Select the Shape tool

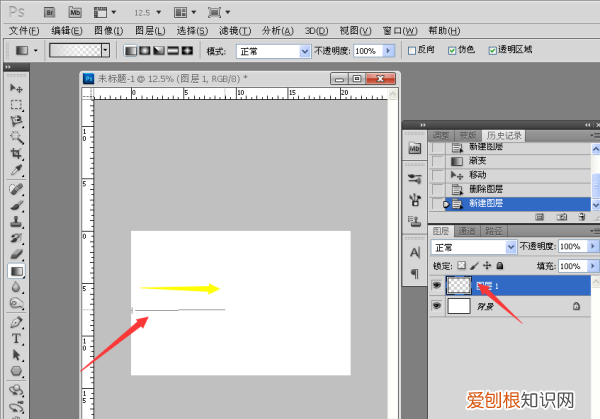[x=16, y=371]
